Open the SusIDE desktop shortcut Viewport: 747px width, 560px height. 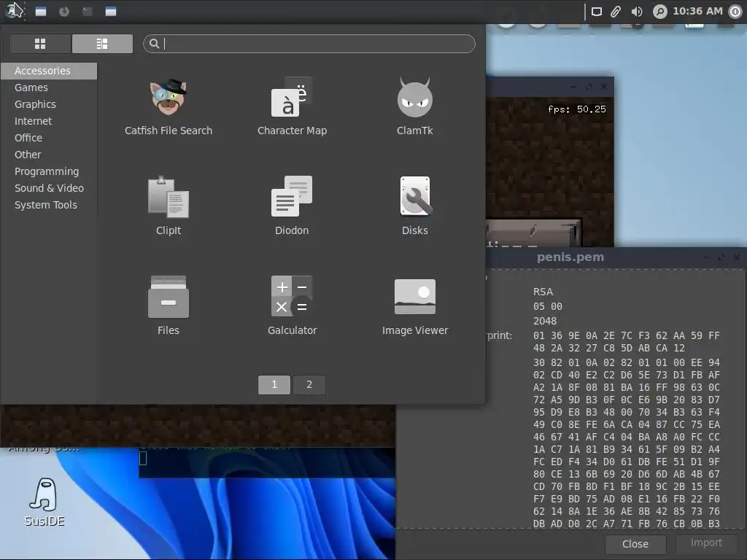(44, 502)
